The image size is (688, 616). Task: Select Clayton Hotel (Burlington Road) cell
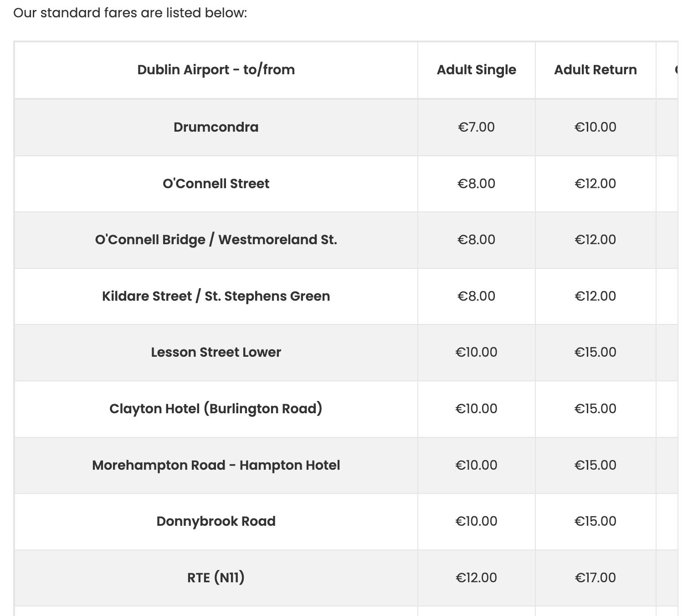[x=216, y=409]
